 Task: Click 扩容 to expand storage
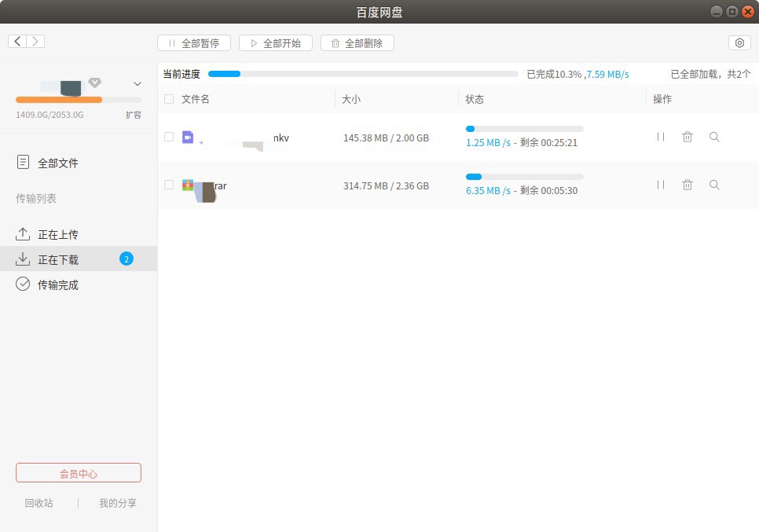pyautogui.click(x=134, y=115)
